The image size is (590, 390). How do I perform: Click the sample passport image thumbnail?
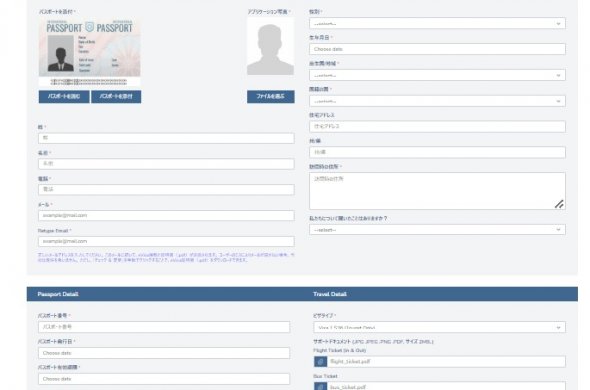pyautogui.click(x=90, y=52)
